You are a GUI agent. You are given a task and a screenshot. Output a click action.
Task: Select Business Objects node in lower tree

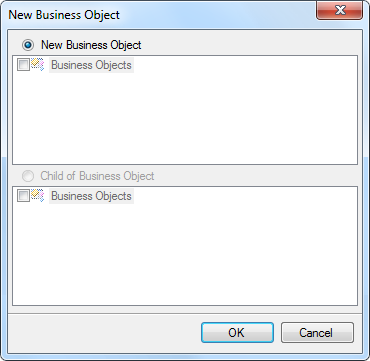pos(91,196)
